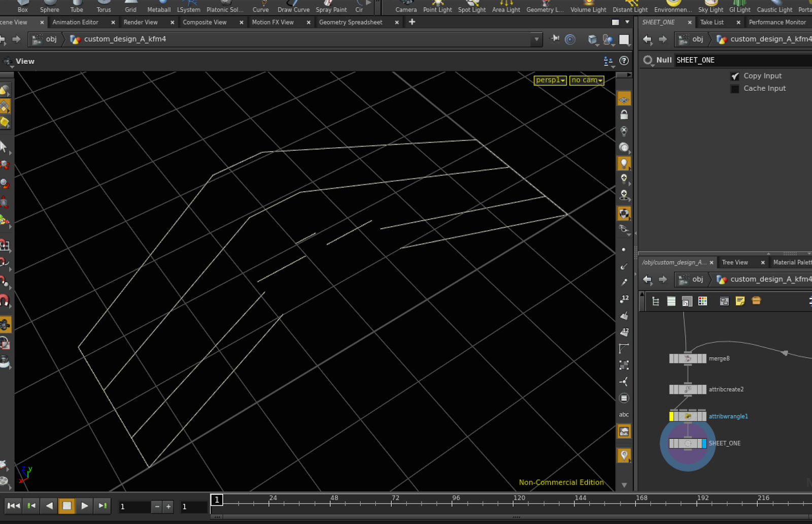Enable the Cache Input checkbox
Screen dimensions: 812x524
point(735,89)
